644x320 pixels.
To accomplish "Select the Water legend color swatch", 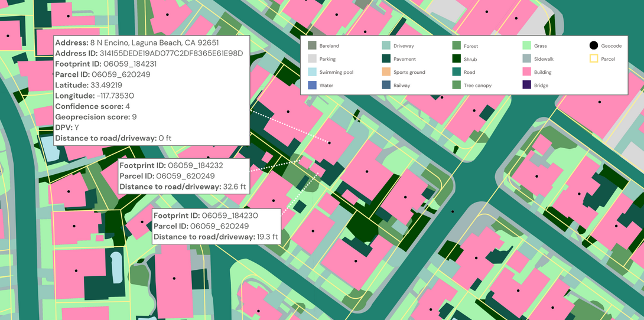I will point(312,86).
